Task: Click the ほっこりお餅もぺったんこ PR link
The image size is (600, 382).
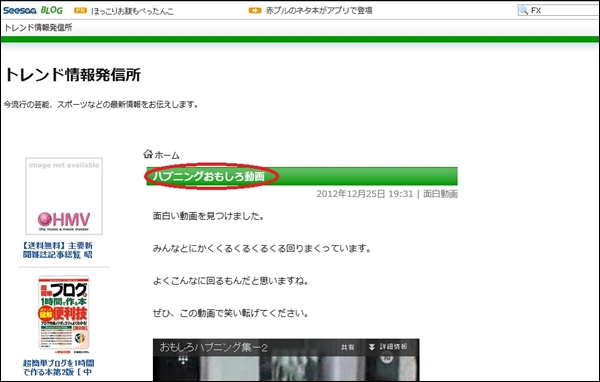Action: pyautogui.click(x=132, y=11)
